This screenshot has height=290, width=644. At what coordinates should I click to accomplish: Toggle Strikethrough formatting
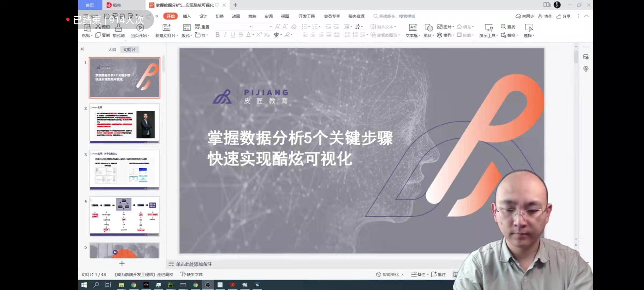pos(241,35)
